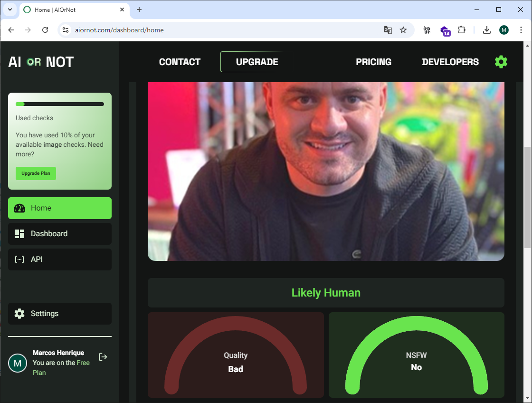Click the AI or NOT logo
The height and width of the screenshot is (403, 532).
pos(41,62)
